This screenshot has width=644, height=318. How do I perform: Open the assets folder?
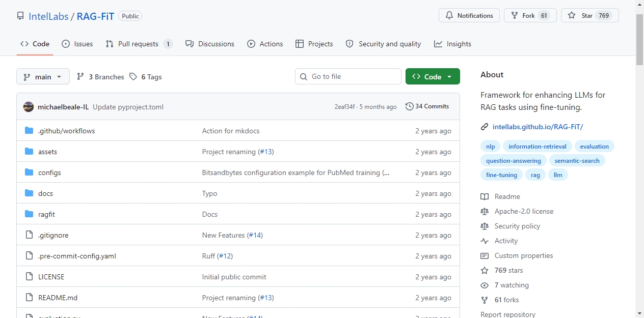tap(47, 152)
